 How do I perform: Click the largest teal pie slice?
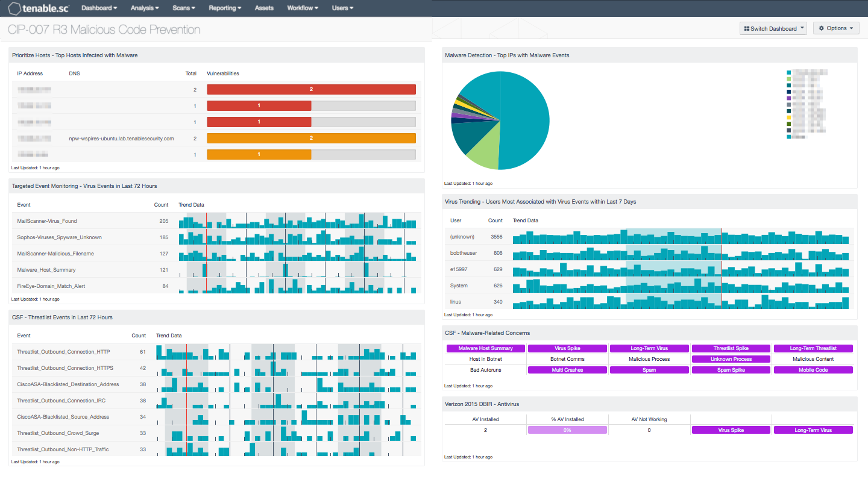524,120
